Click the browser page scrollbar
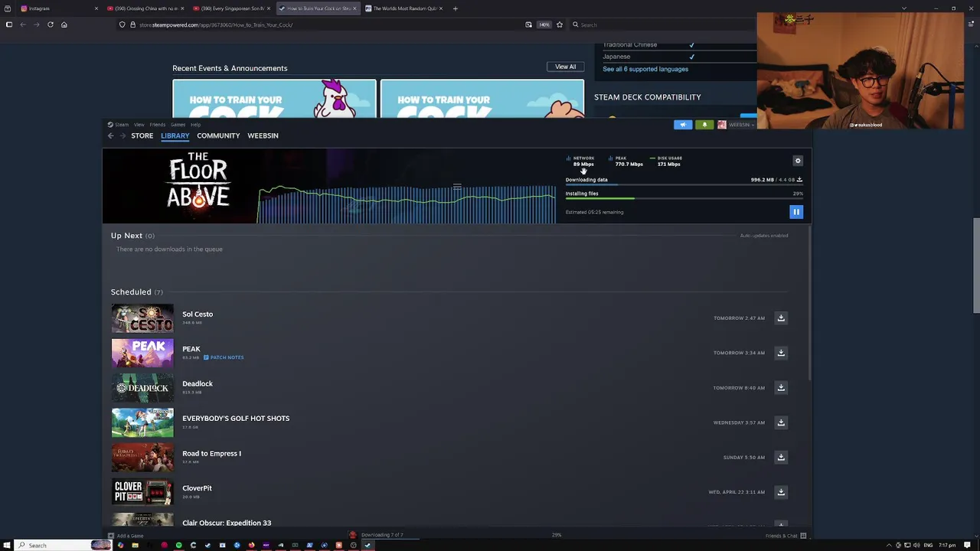The image size is (980, 551). pos(976,266)
